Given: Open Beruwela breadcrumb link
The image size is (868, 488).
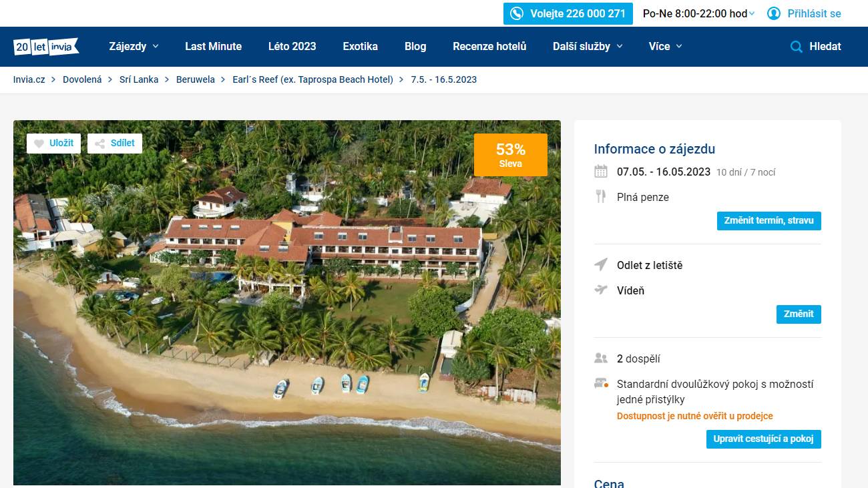Looking at the screenshot, I should tap(196, 79).
